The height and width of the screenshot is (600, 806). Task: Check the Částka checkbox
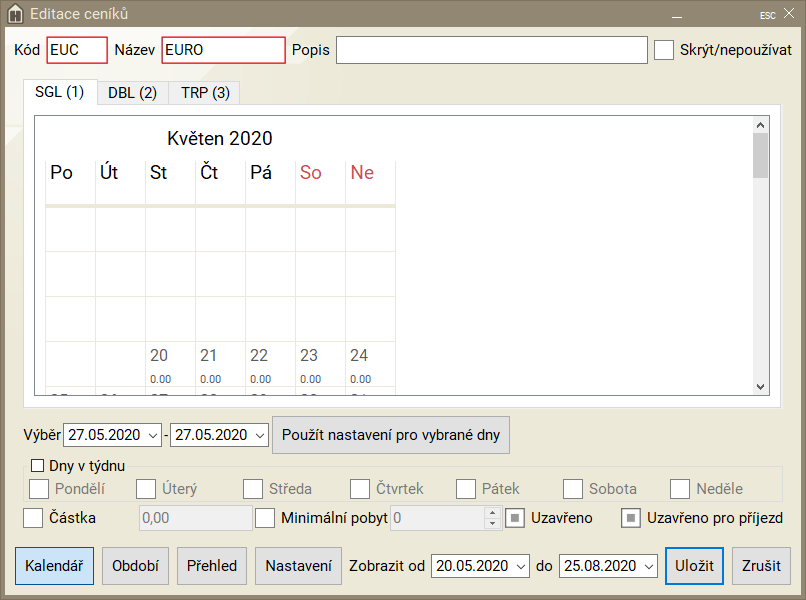(33, 518)
